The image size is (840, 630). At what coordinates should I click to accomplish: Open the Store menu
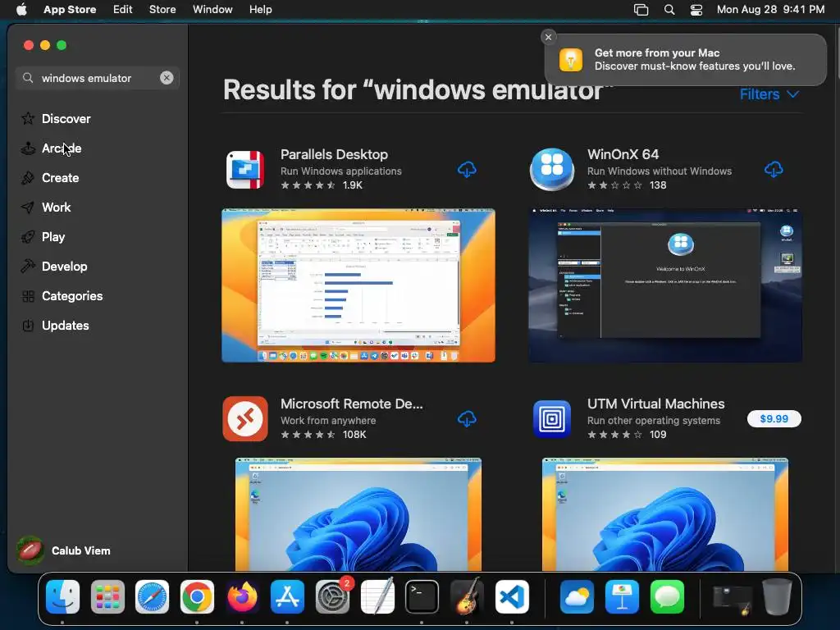click(x=162, y=9)
